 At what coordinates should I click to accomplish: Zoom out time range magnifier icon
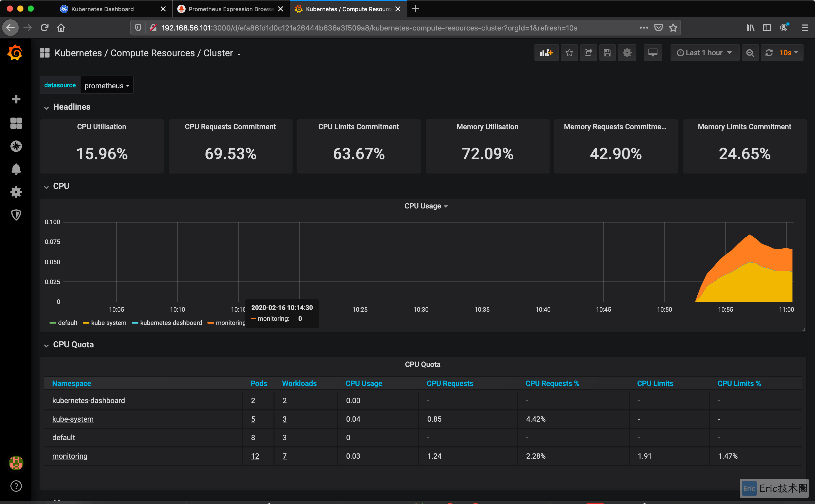click(x=750, y=53)
